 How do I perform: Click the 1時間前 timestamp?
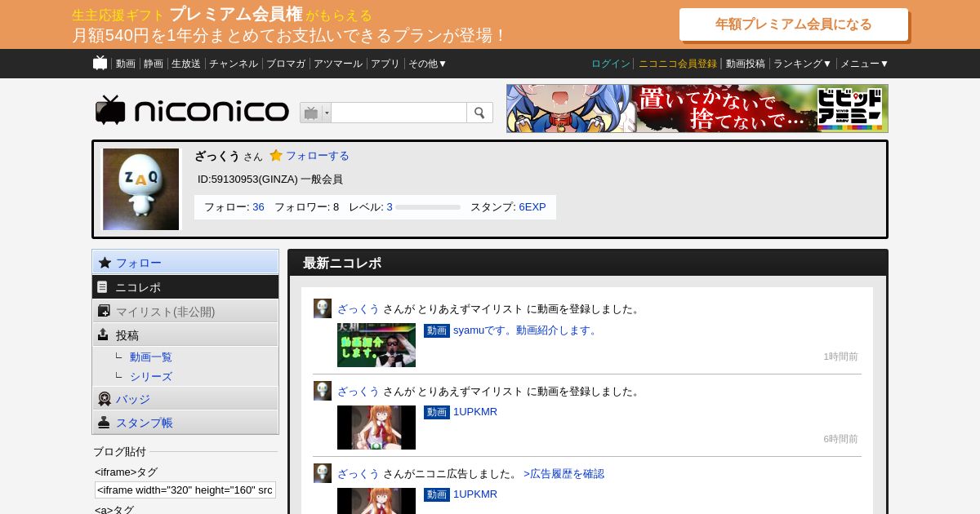click(840, 357)
